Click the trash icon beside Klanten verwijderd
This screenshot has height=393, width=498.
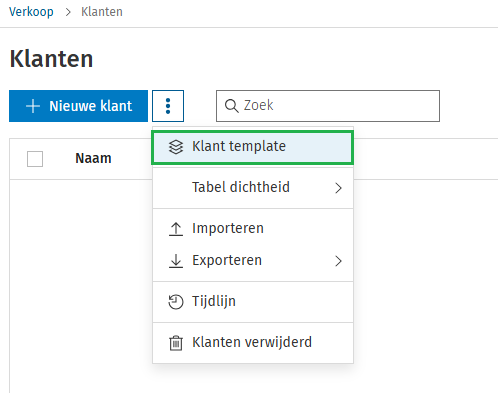click(176, 343)
